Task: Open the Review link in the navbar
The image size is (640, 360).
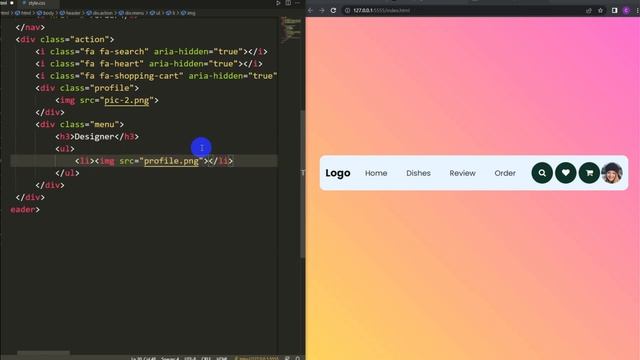Action: point(462,173)
